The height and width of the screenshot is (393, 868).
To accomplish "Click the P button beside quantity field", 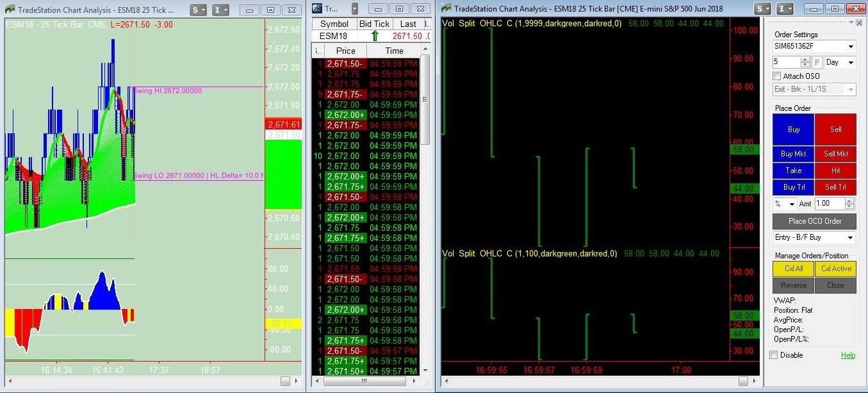I will 817,62.
